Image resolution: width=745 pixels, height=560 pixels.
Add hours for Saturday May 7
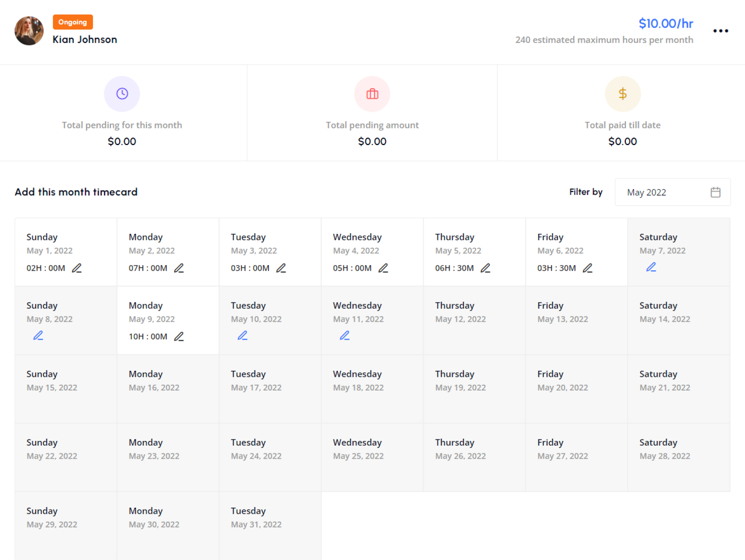pos(651,267)
